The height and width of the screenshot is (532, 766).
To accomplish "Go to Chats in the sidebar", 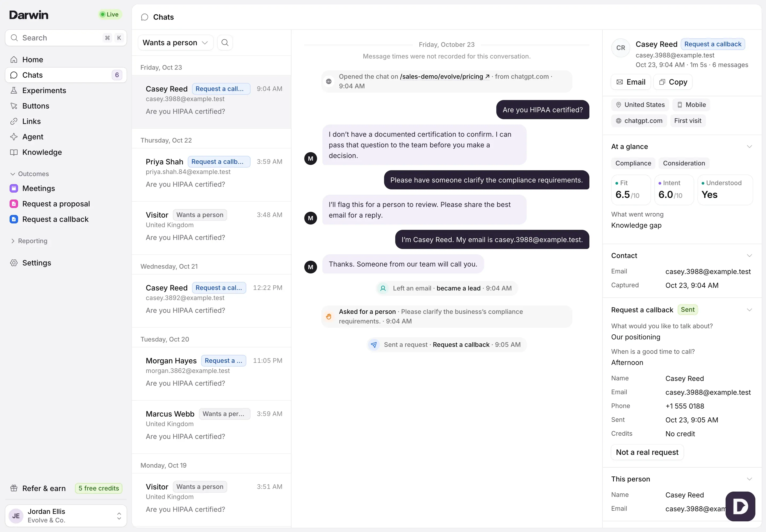I will coord(66,75).
